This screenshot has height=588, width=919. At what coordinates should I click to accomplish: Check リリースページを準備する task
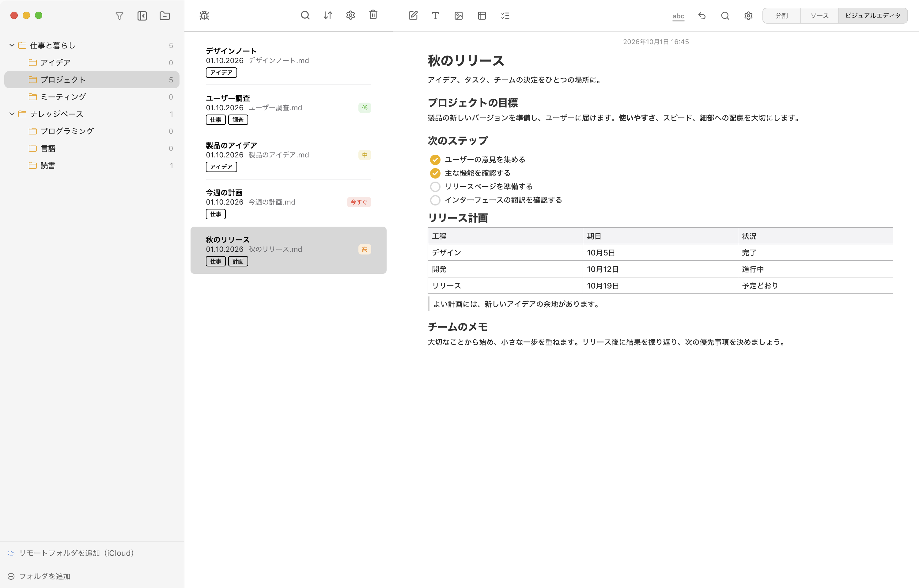click(435, 187)
